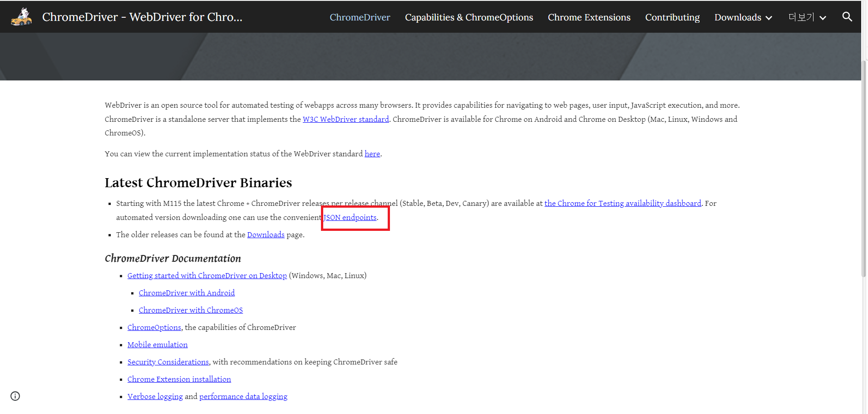Click the ChromeDriver Documentation heading
The image size is (868, 414).
[173, 259]
